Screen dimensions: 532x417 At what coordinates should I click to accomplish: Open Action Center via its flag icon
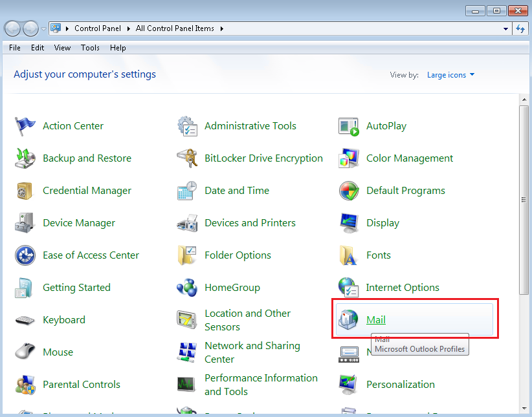click(25, 126)
